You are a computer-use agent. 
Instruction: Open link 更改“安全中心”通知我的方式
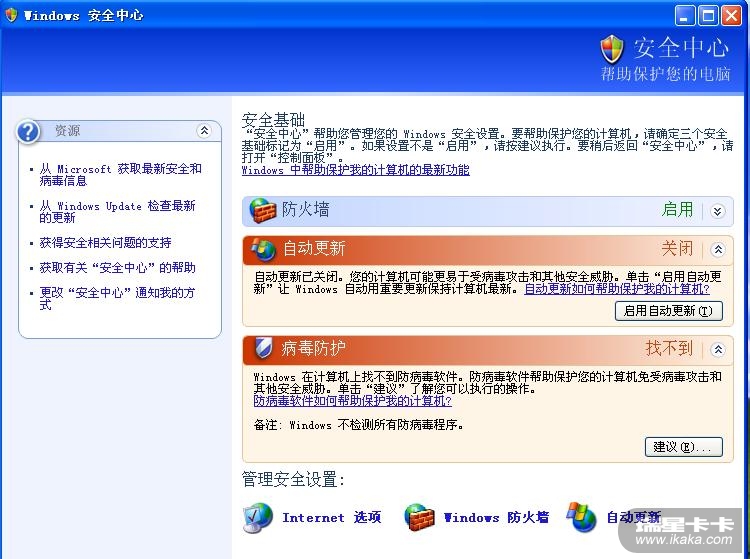[x=117, y=298]
